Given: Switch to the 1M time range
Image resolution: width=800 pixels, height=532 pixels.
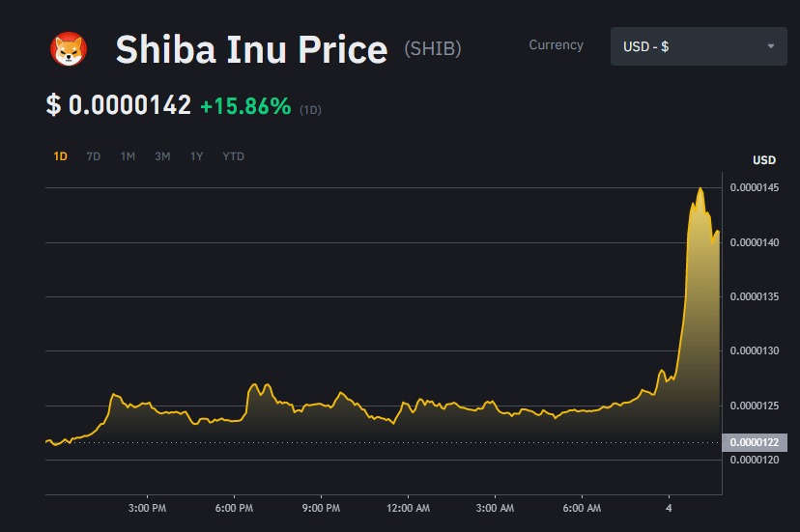Looking at the screenshot, I should pyautogui.click(x=128, y=156).
